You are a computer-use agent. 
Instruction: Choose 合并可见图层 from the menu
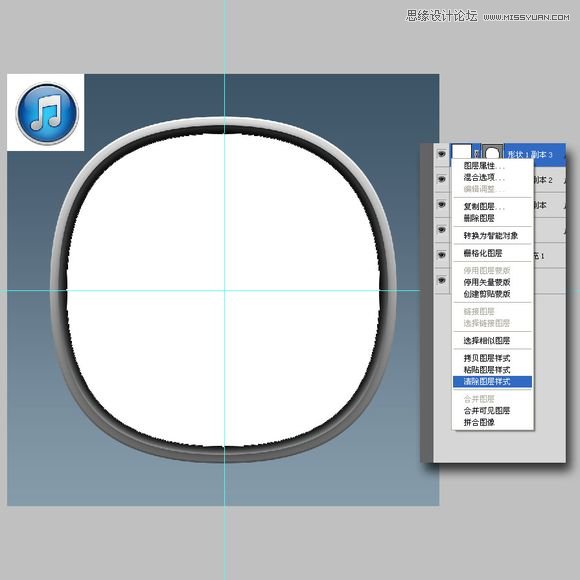[487, 411]
